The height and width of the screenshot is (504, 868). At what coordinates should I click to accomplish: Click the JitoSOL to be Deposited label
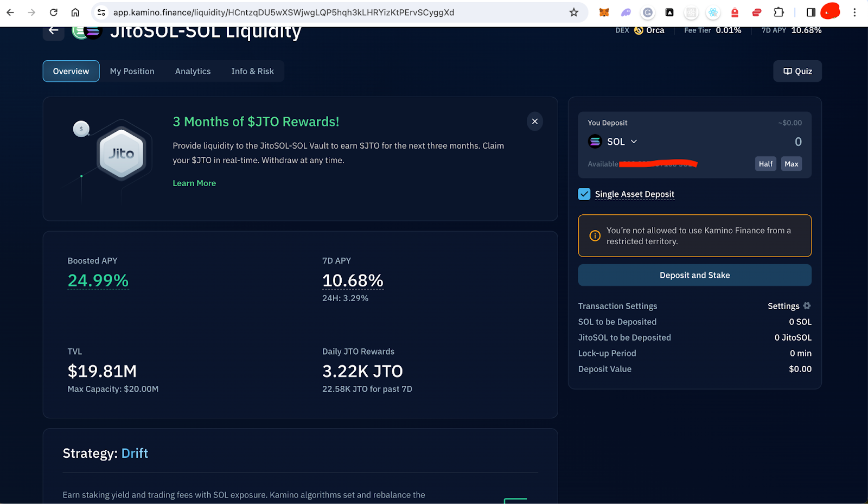[624, 337]
